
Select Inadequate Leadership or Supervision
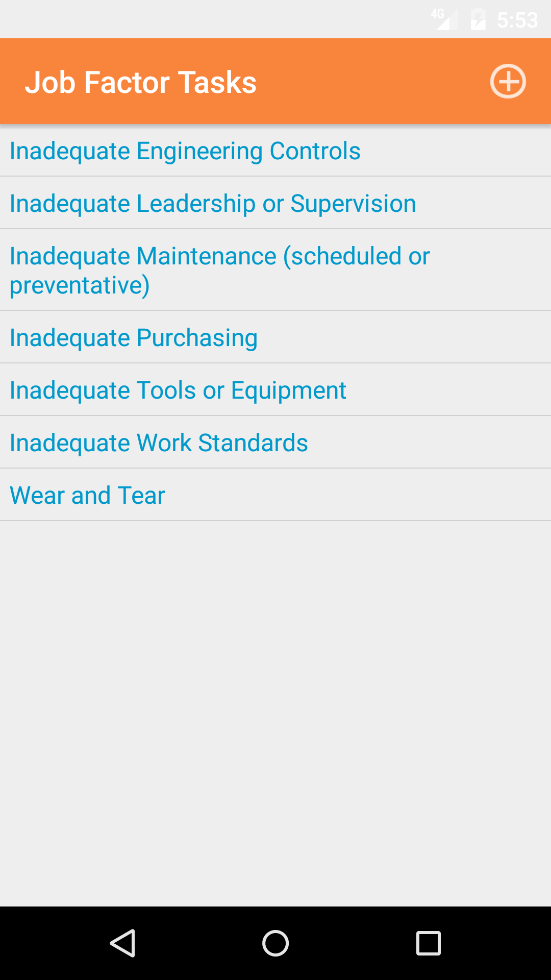[213, 204]
